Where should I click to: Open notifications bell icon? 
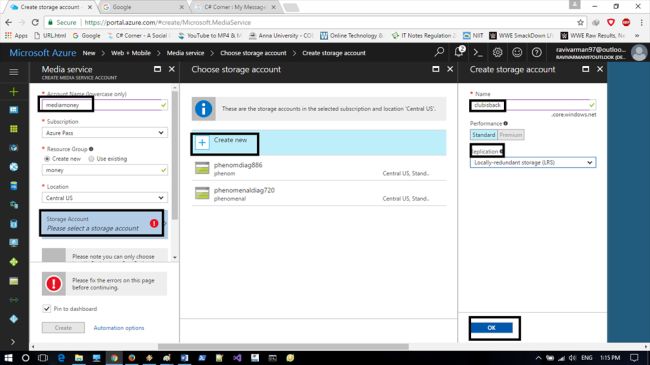tap(459, 52)
